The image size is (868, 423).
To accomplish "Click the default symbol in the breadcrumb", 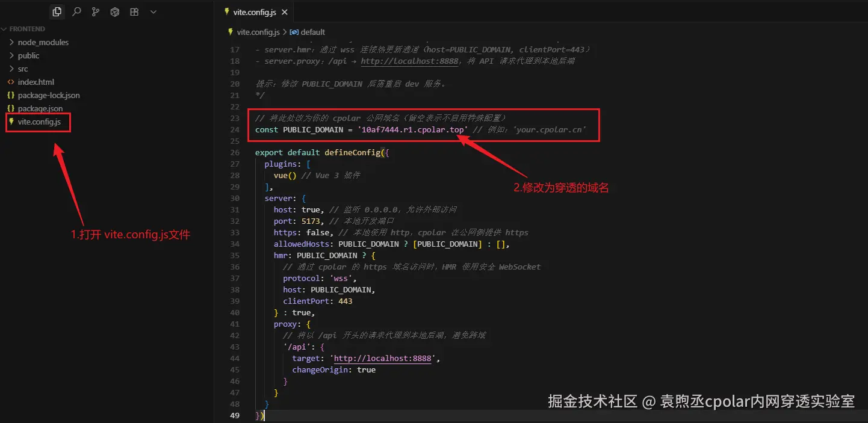I will point(313,32).
